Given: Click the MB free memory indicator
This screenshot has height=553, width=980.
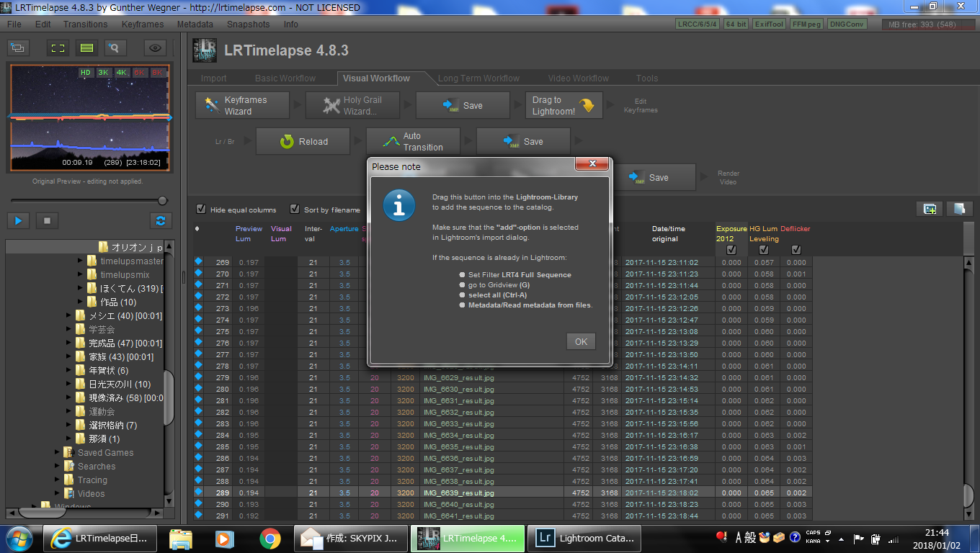Looking at the screenshot, I should 928,24.
